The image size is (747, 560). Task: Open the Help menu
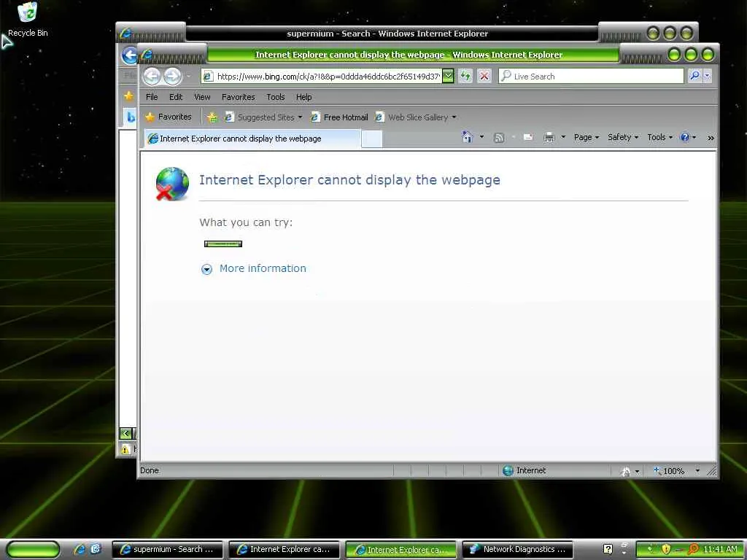click(x=303, y=97)
